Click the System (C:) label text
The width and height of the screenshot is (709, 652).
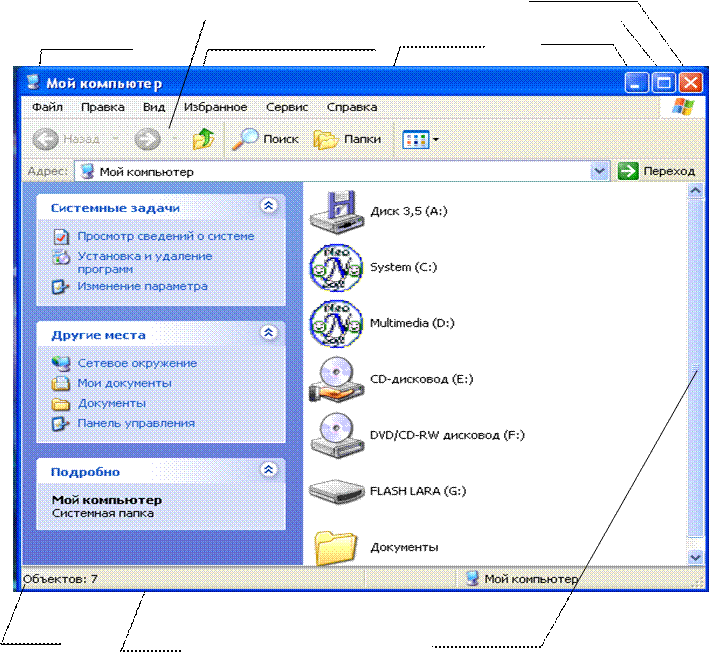(x=403, y=267)
